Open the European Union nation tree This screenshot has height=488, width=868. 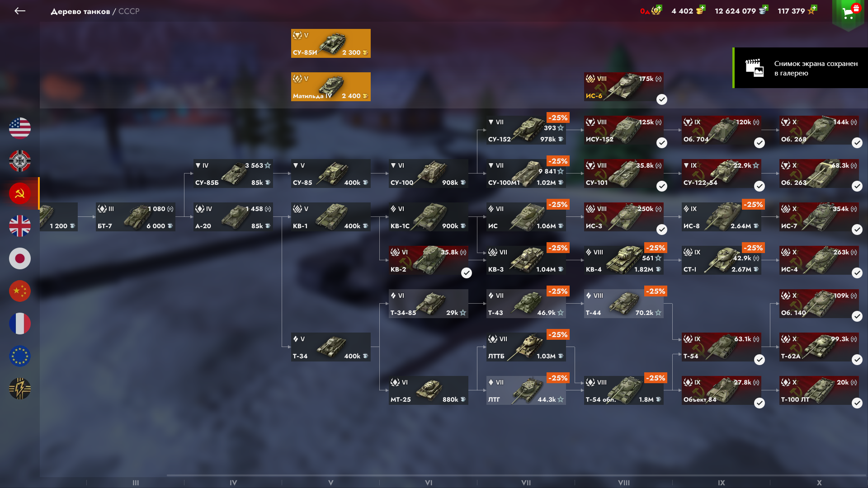[x=20, y=356]
